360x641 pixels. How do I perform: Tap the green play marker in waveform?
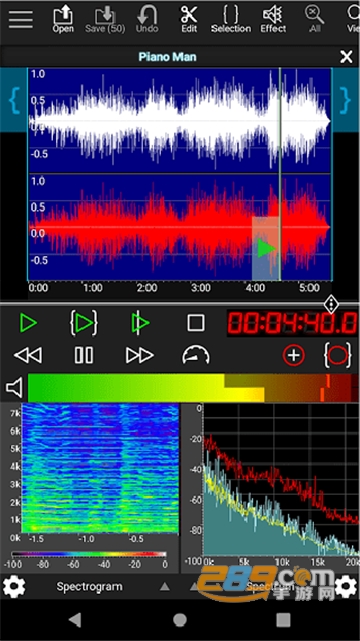pyautogui.click(x=266, y=249)
